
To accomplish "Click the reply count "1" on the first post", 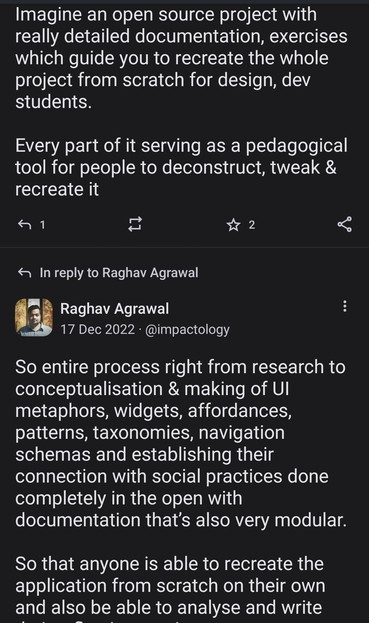I will tap(43, 225).
